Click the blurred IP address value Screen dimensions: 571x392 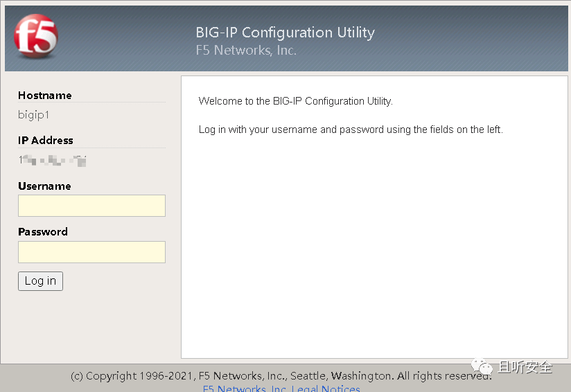(53, 160)
